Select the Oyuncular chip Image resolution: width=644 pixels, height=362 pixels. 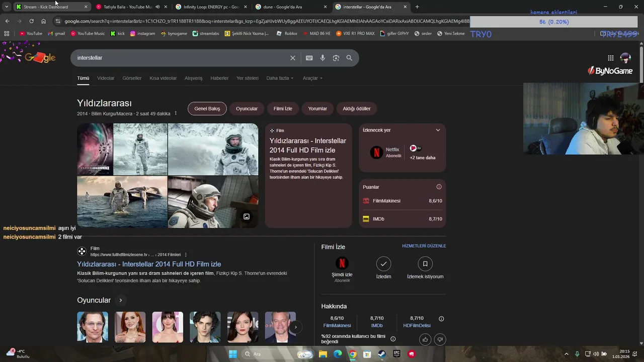tap(247, 109)
